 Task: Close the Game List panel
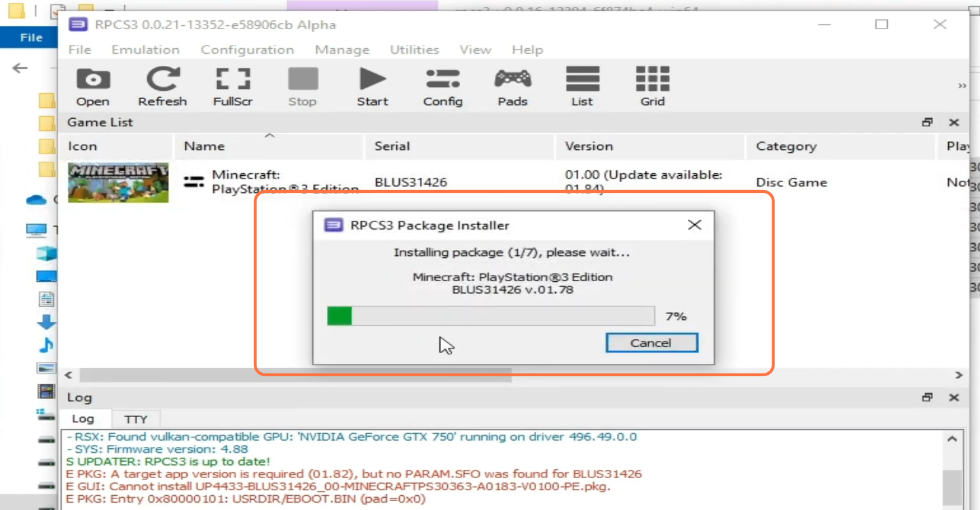coord(954,122)
